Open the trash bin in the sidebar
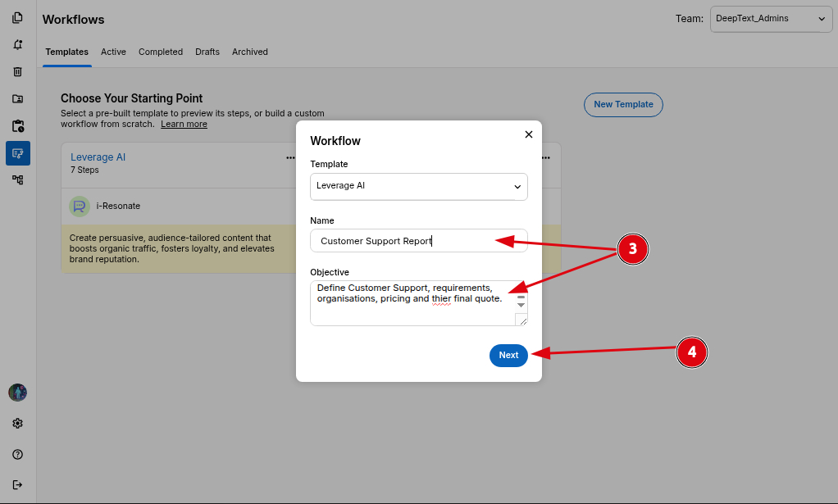Viewport: 838px width, 504px height. [18, 72]
